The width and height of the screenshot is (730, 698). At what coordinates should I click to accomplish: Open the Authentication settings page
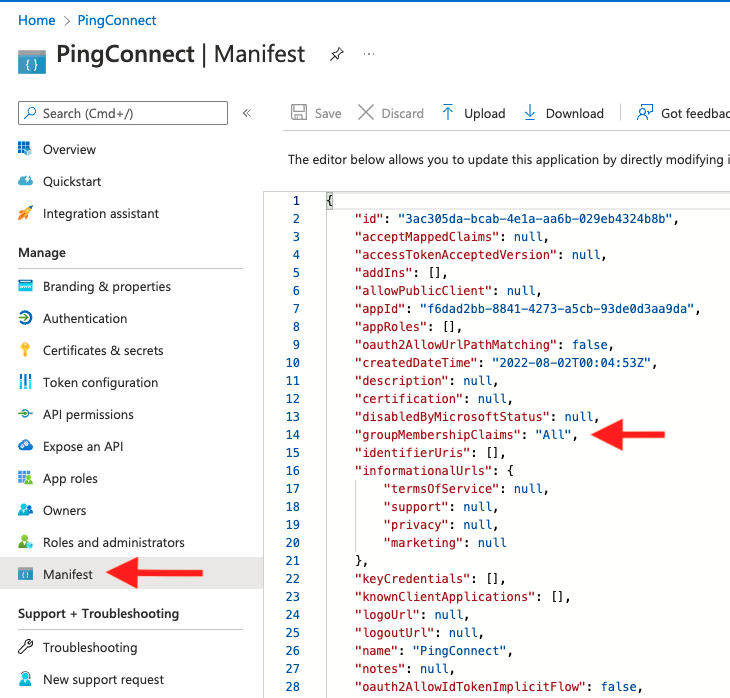pos(85,319)
